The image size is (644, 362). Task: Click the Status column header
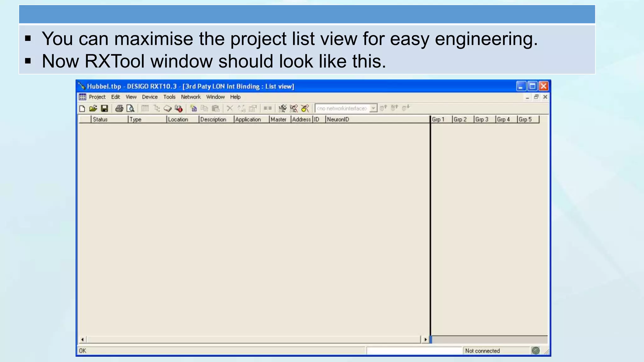tap(109, 119)
